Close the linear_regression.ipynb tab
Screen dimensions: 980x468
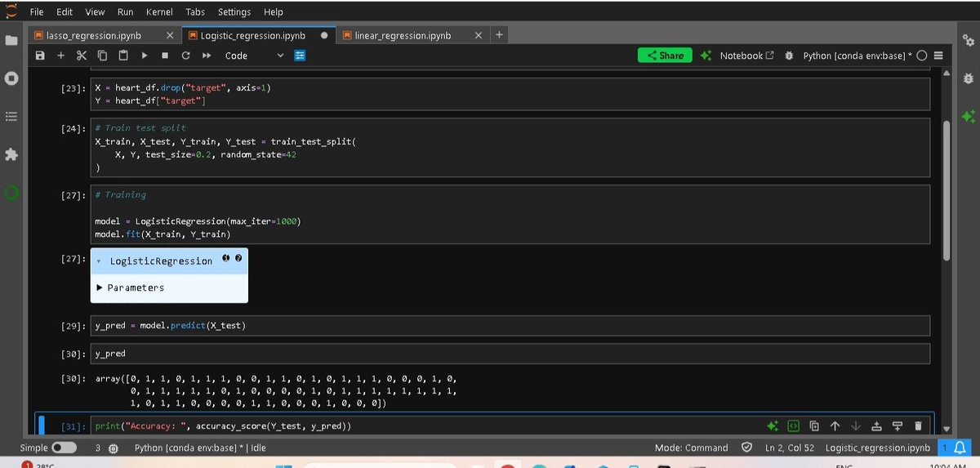point(479,35)
